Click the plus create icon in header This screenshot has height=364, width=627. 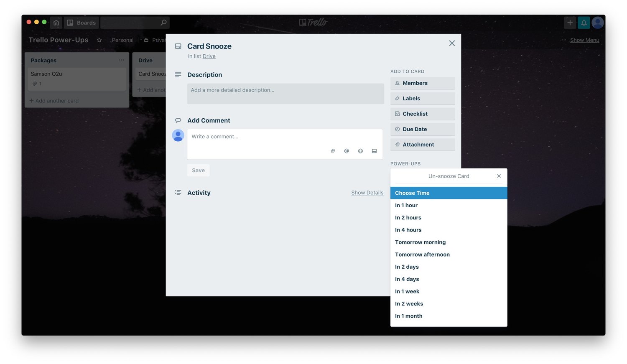[x=570, y=23]
